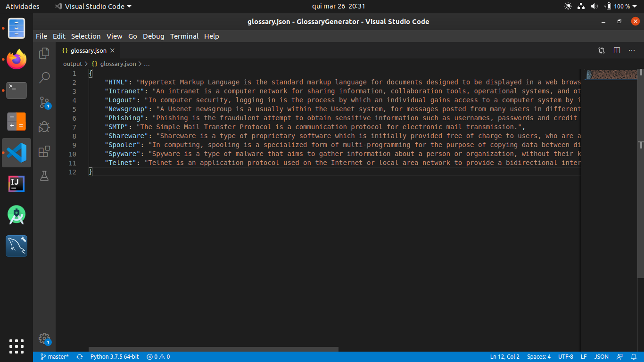
Task: Open the Explorer view in activity bar
Action: (x=44, y=53)
